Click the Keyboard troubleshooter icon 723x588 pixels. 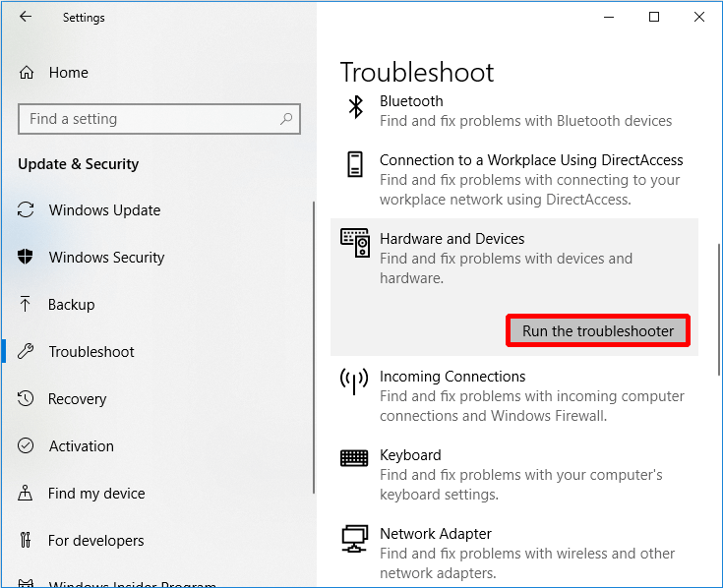(354, 458)
